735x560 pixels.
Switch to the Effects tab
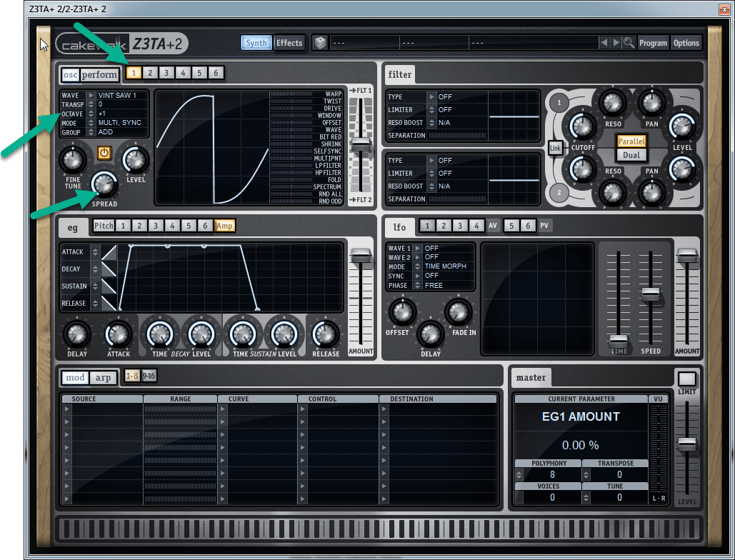[x=289, y=43]
